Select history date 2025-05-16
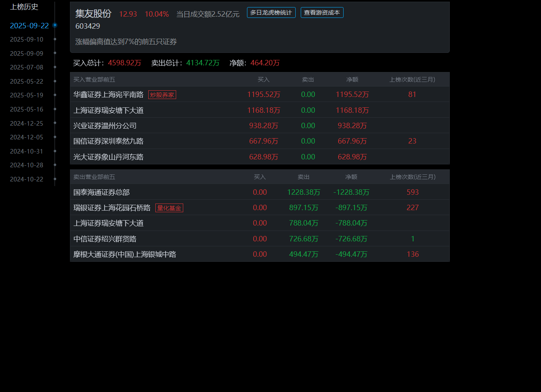This screenshot has width=541, height=392. pos(27,109)
